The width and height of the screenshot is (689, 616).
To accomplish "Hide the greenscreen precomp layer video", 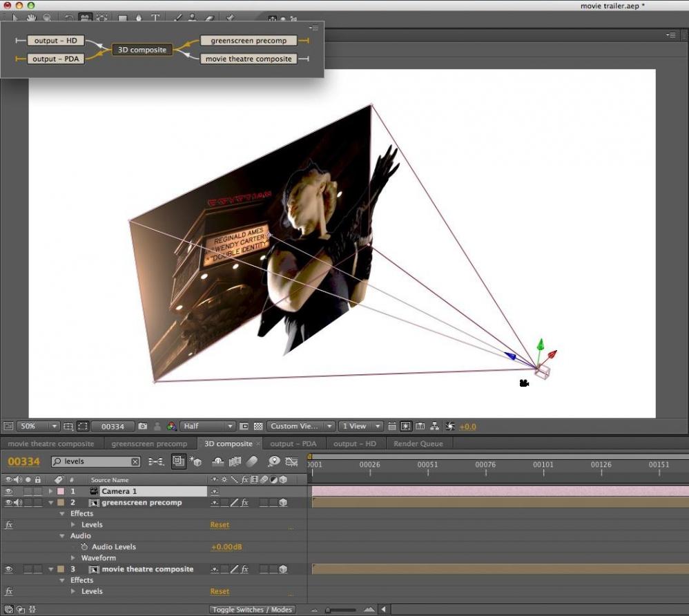I will pyautogui.click(x=8, y=502).
